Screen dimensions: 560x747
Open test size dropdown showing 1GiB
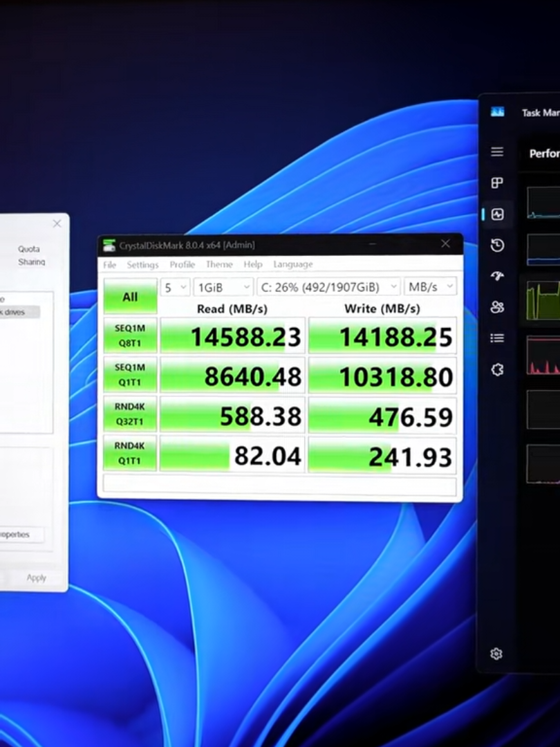(x=223, y=287)
